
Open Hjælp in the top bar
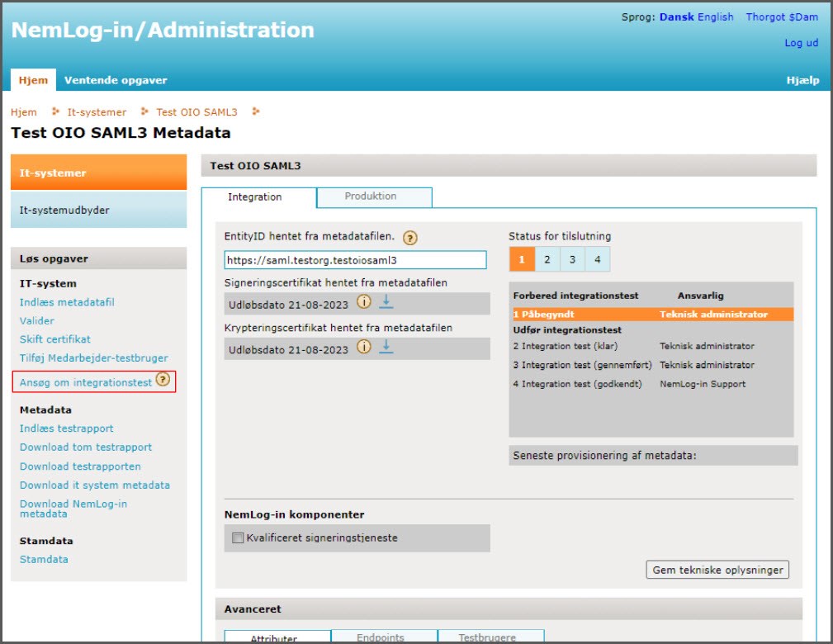(x=802, y=80)
